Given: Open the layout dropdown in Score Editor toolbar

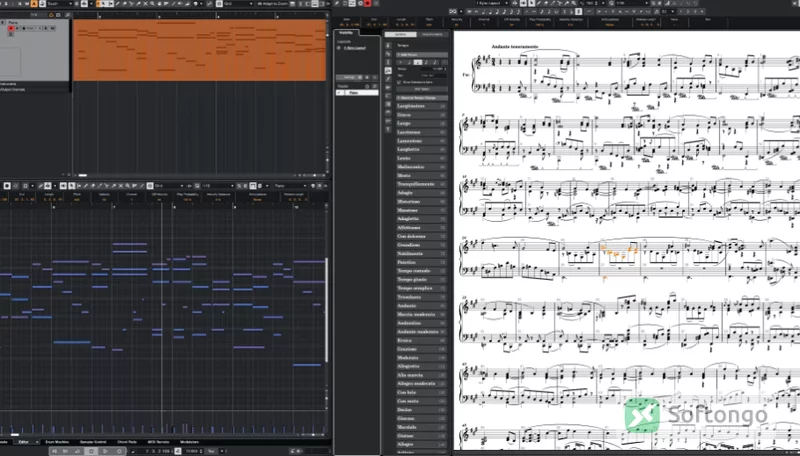Looking at the screenshot, I should coord(492,3).
